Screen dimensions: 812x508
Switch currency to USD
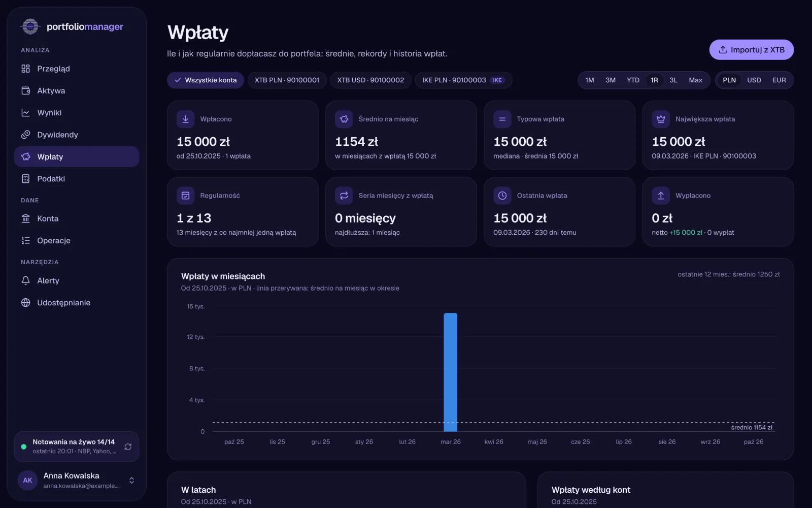[754, 80]
